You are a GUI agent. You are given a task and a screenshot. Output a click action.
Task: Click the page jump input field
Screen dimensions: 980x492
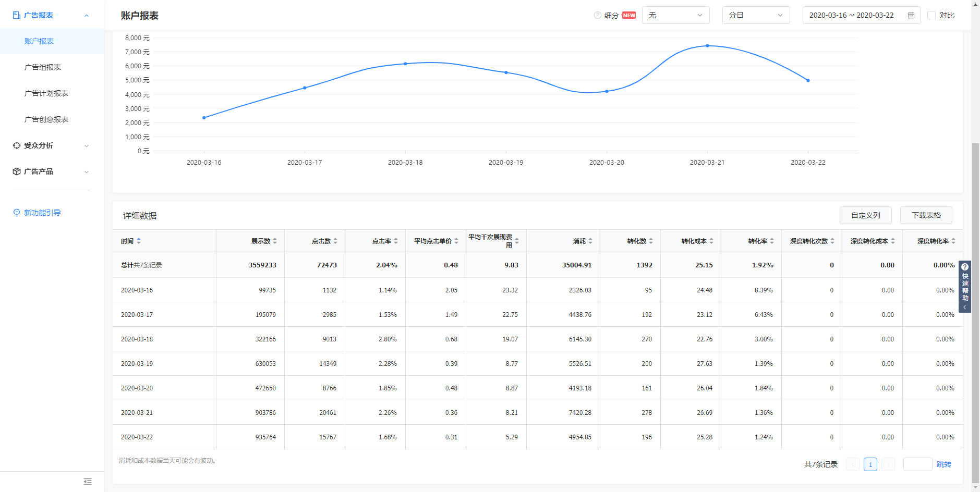[917, 464]
